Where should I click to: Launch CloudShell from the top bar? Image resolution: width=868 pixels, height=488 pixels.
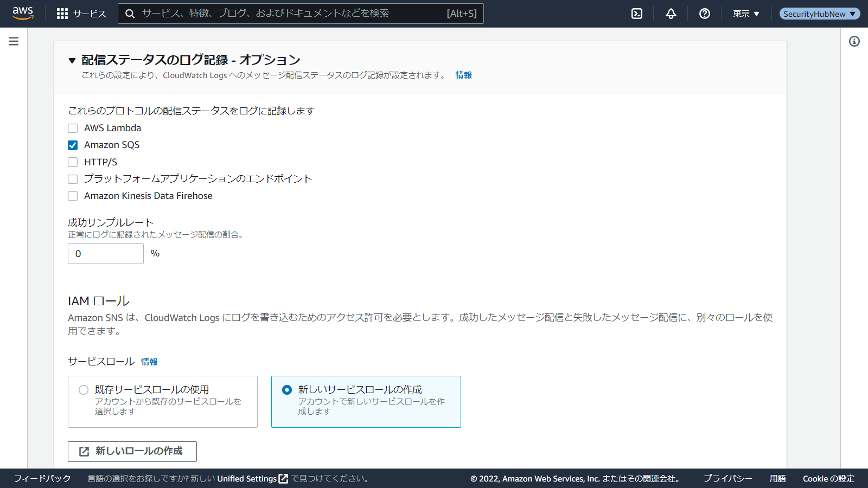point(637,14)
